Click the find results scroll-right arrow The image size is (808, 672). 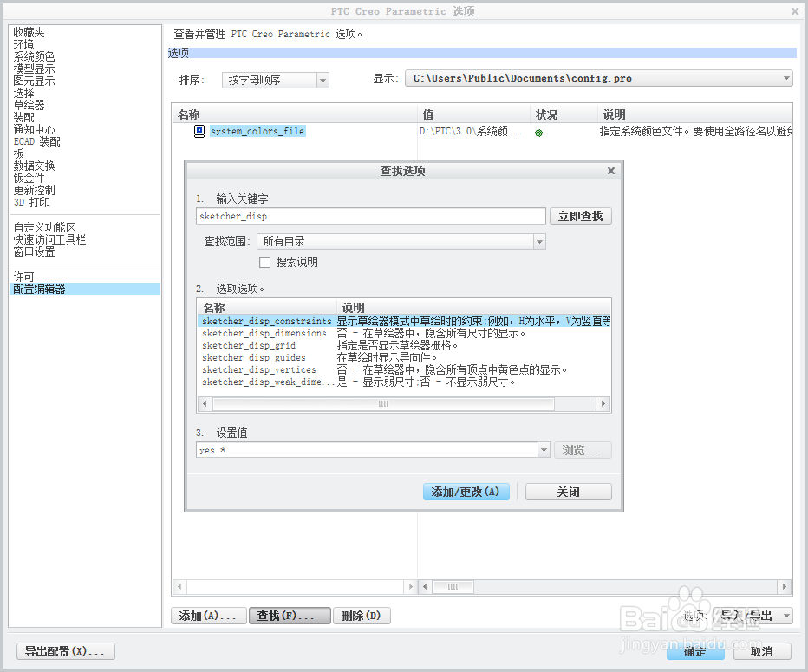point(603,404)
